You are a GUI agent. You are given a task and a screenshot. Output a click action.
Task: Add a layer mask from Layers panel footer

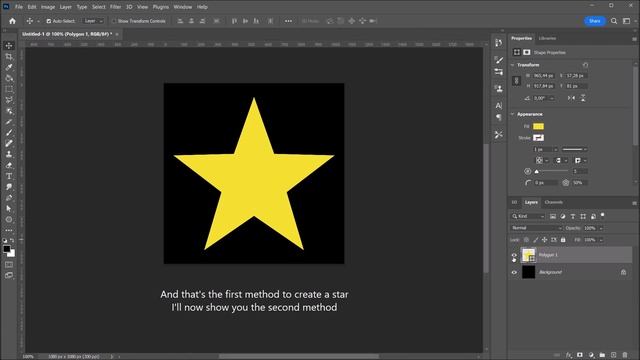click(x=580, y=355)
